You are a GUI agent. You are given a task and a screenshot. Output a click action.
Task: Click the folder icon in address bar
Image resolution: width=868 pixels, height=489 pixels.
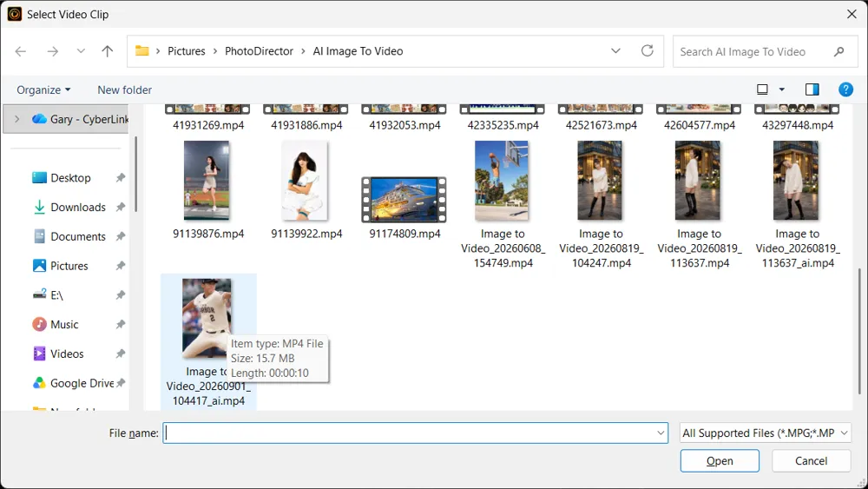pos(142,51)
